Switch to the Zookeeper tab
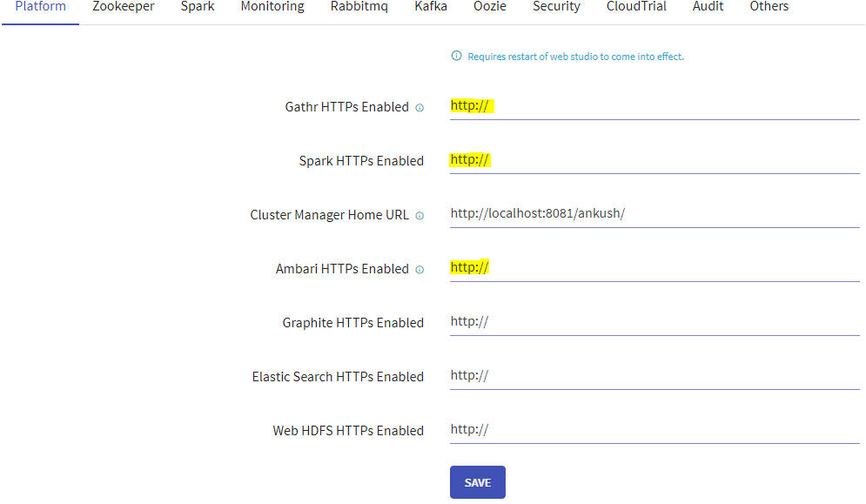 click(x=123, y=7)
